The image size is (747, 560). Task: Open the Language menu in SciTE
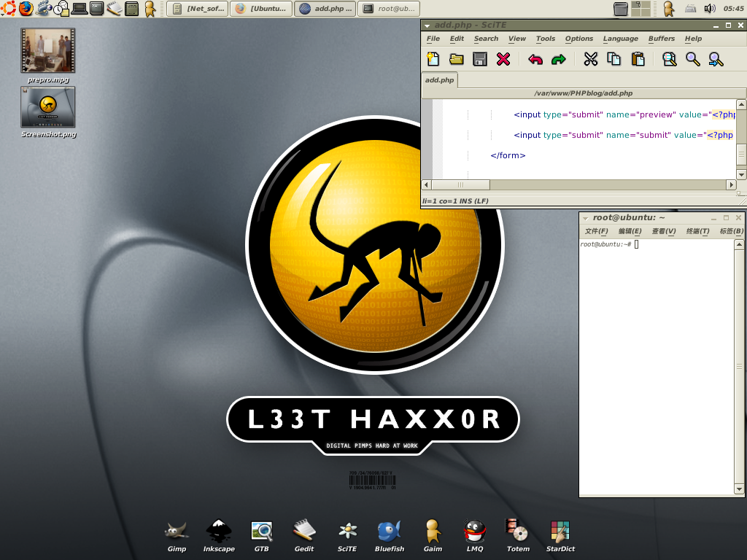click(x=620, y=39)
